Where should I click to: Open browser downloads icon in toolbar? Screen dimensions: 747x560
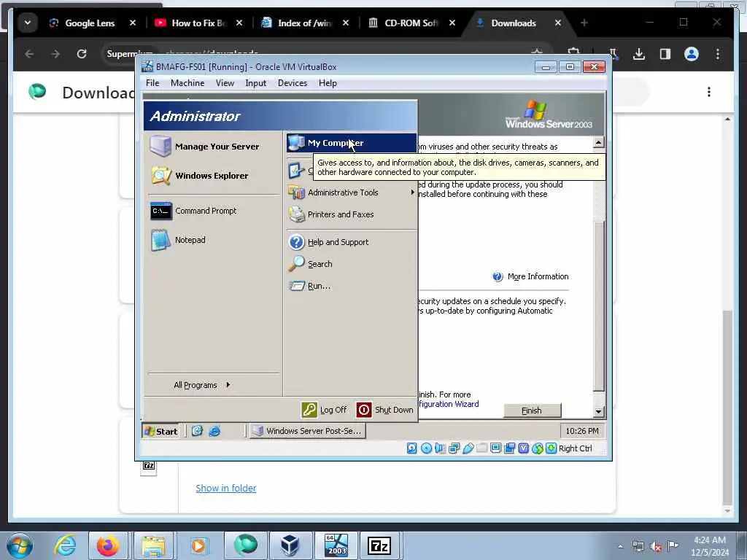coord(639,54)
